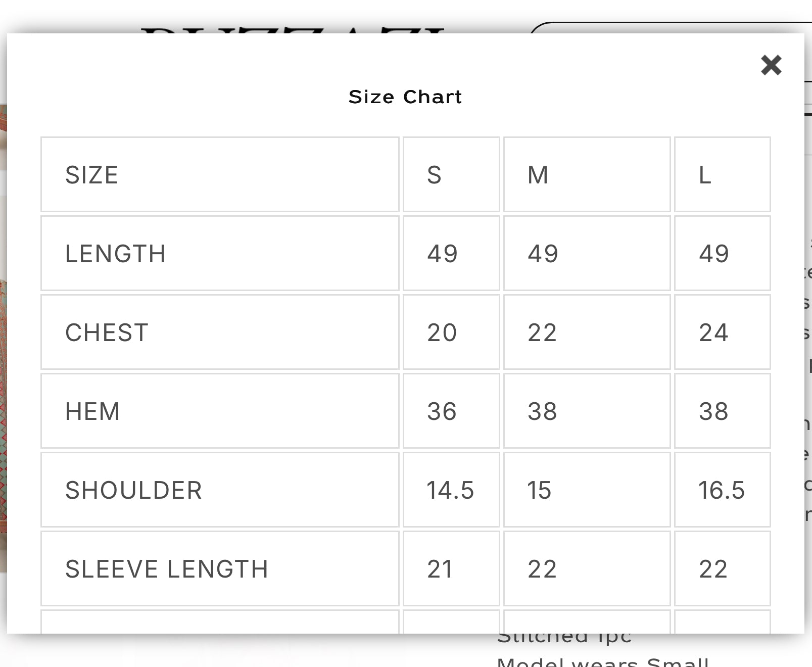812x667 pixels.
Task: Click the CHEST row label
Action: (107, 332)
